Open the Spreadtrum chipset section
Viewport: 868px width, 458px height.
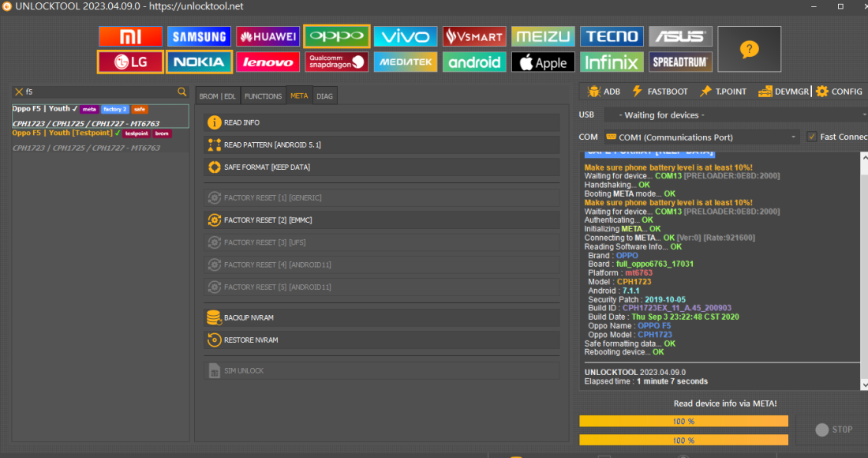(x=680, y=62)
